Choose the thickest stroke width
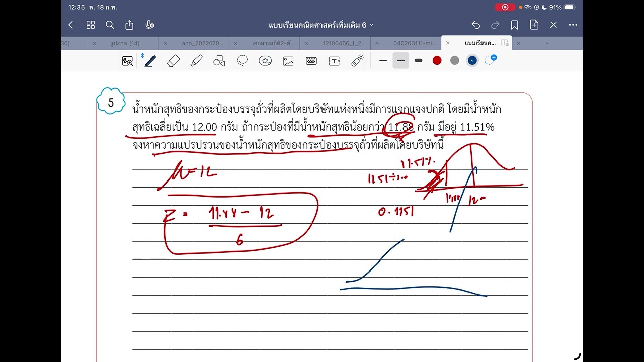The height and width of the screenshot is (362, 644). (x=419, y=61)
